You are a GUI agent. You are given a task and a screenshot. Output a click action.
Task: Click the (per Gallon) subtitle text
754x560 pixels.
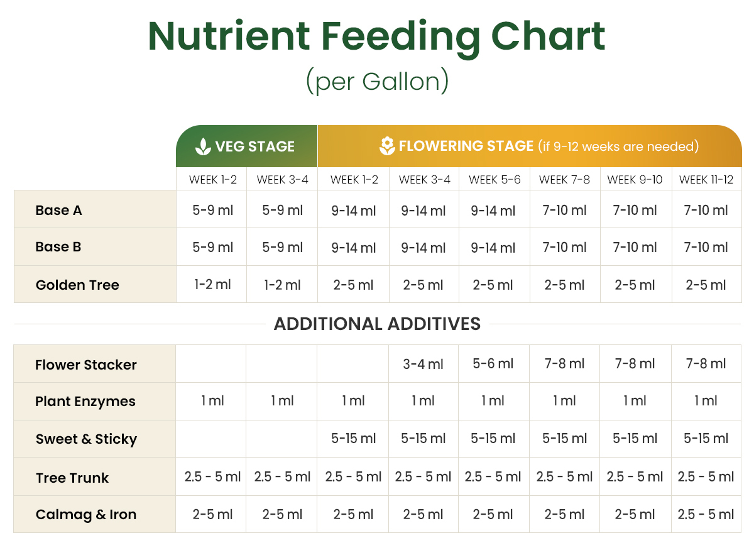point(377,82)
